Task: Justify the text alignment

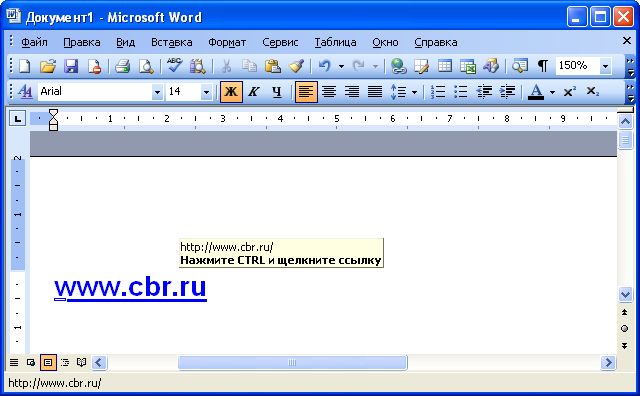Action: point(375,91)
